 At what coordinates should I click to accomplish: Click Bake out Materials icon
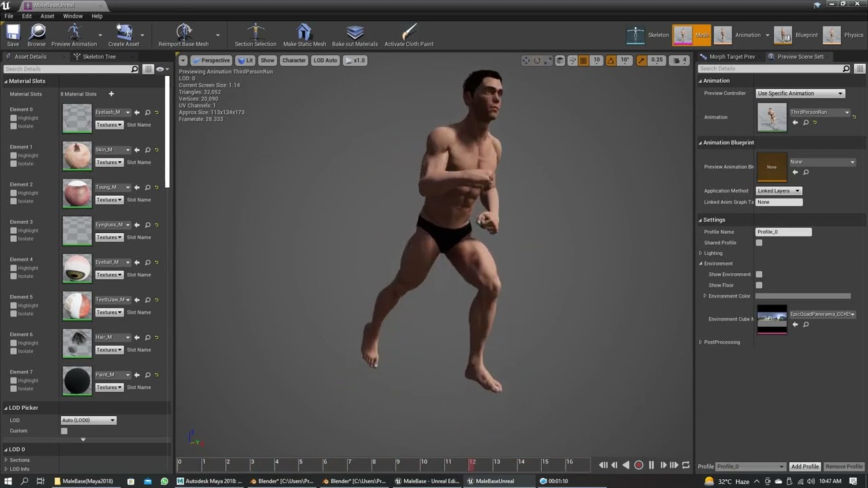coord(355,35)
